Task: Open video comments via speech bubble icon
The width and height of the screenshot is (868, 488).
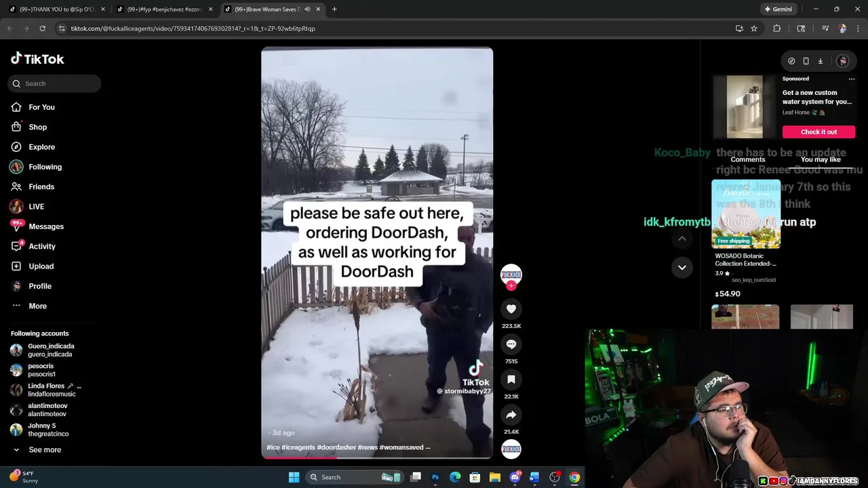Action: click(511, 344)
